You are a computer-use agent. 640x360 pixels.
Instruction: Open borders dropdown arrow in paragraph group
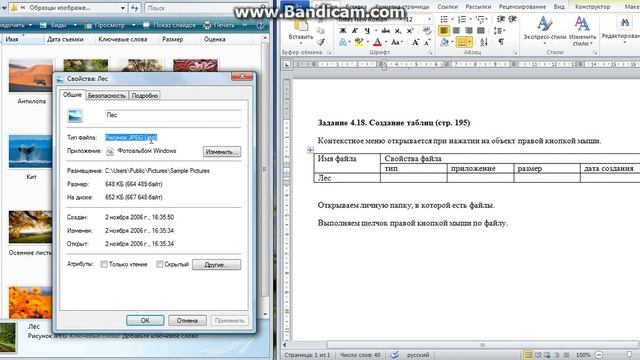coord(470,42)
